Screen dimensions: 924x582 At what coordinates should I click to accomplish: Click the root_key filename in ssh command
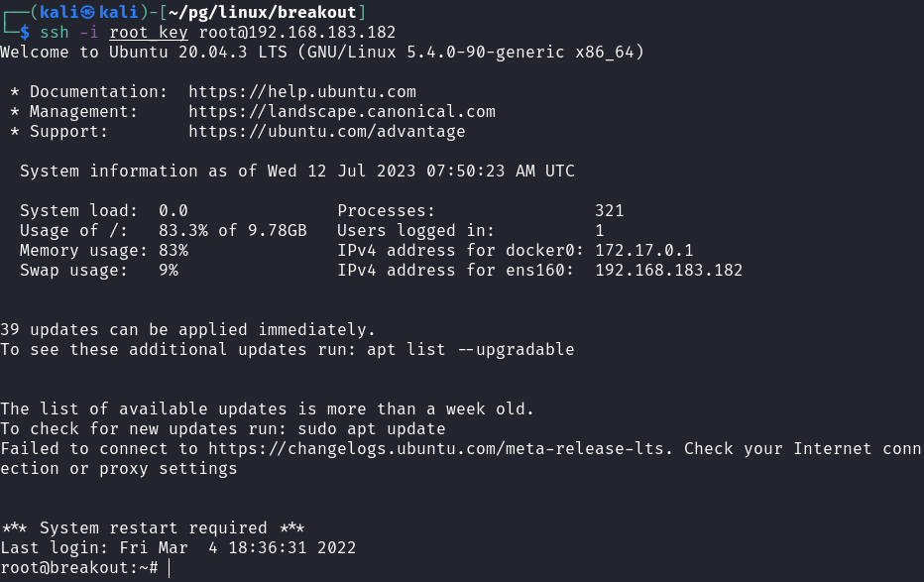[149, 32]
